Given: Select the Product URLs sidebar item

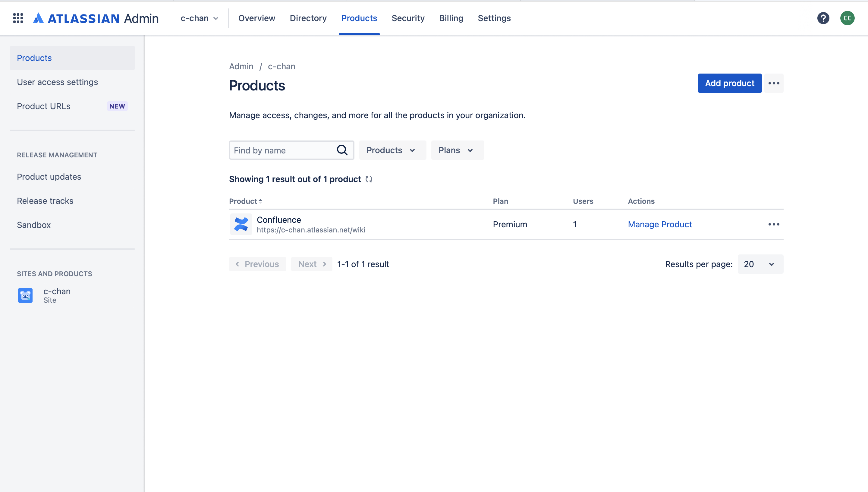Looking at the screenshot, I should tap(43, 106).
